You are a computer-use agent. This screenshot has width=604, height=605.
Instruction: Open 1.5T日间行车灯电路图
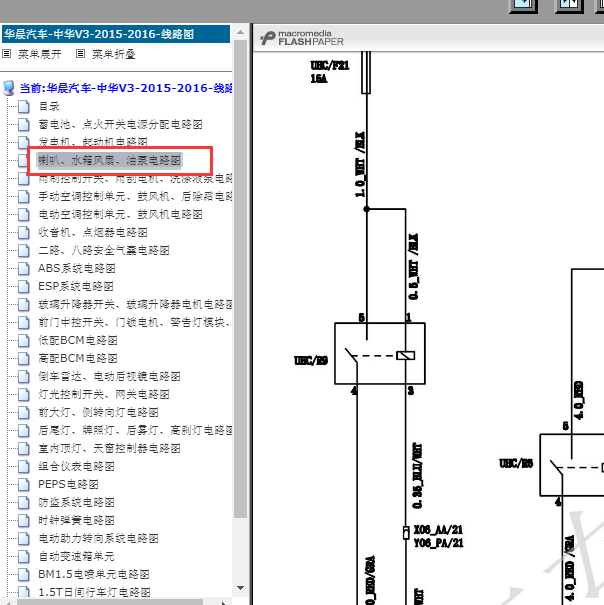94,592
